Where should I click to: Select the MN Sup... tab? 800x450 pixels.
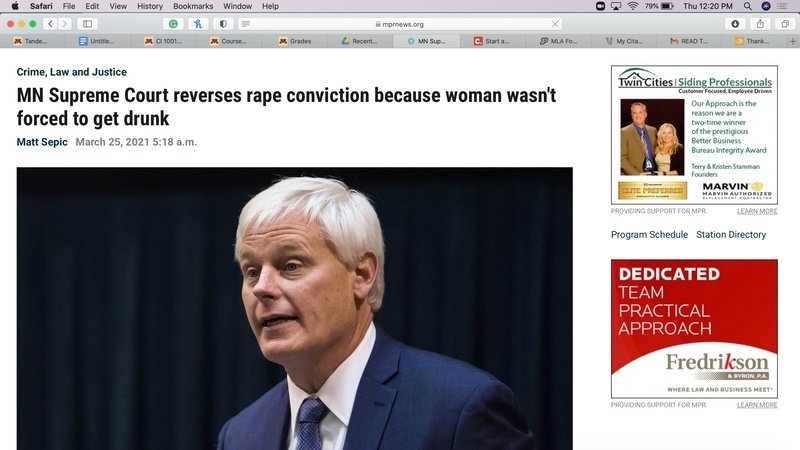click(427, 41)
